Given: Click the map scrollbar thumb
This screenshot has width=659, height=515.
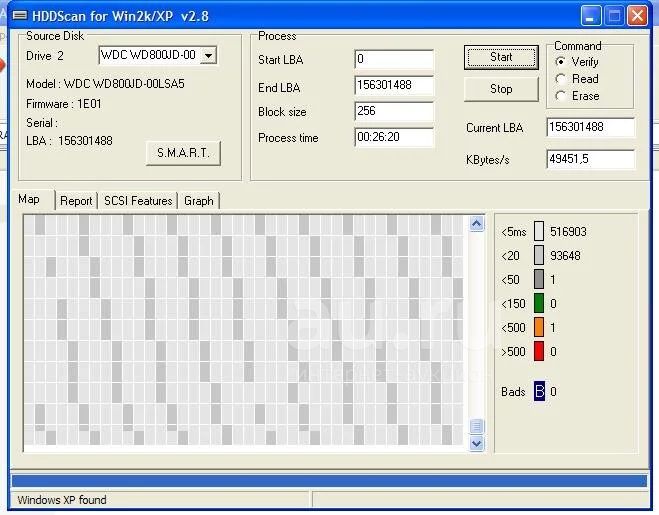Looking at the screenshot, I should click(x=476, y=426).
